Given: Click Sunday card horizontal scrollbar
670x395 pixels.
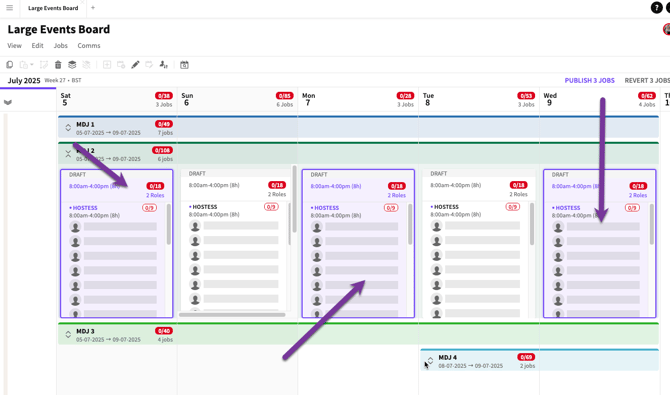Looking at the screenshot, I should coord(232,315).
